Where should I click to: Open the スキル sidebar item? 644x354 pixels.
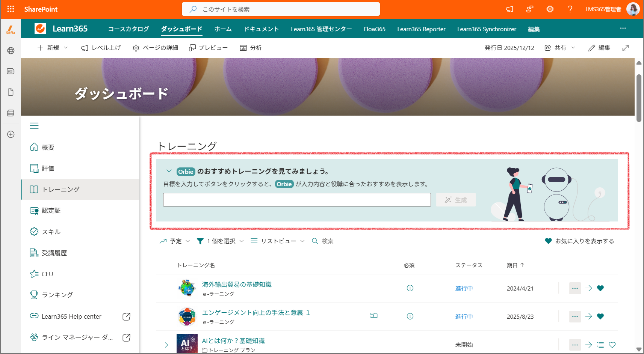coord(80,232)
